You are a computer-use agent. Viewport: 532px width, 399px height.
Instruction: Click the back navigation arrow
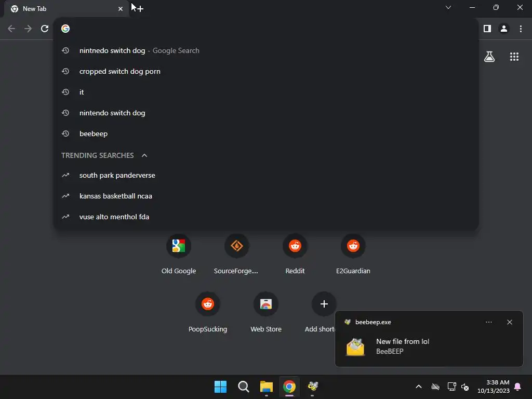(11, 29)
